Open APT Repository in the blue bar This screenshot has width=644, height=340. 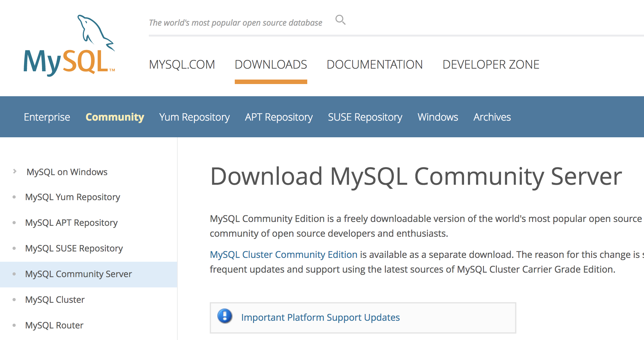[279, 117]
